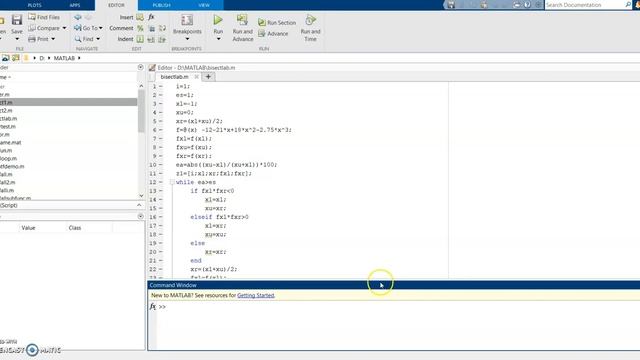Click the folder list scroll down arrow
Screen dimensions: 640x360
tap(141, 196)
